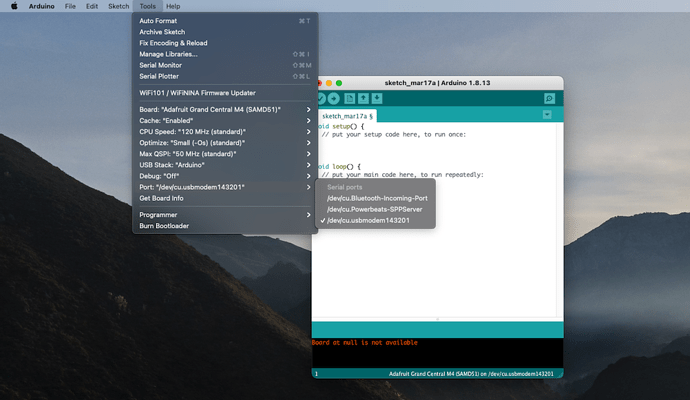Expand USB Stack: Arduino submenu

pyautogui.click(x=225, y=165)
